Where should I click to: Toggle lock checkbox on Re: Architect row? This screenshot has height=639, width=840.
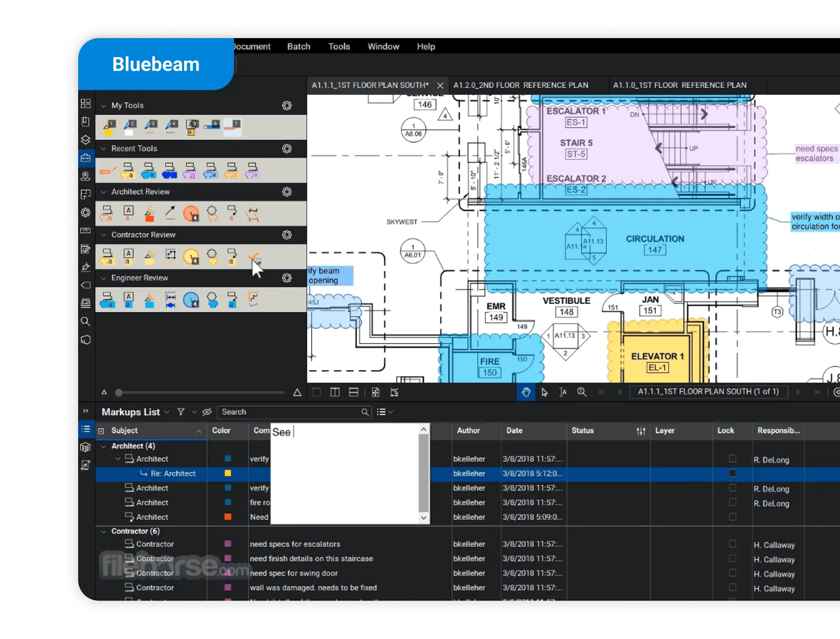(x=733, y=473)
